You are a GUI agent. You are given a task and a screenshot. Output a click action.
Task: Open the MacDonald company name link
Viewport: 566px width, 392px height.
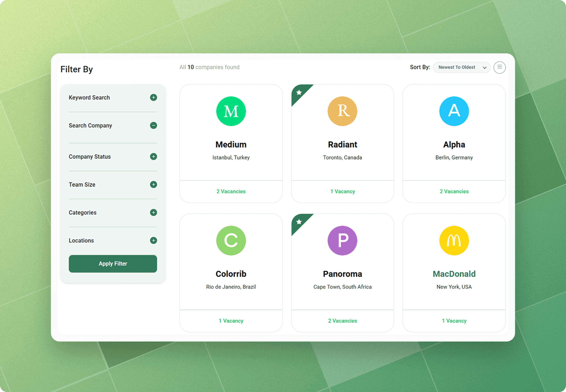click(x=454, y=274)
